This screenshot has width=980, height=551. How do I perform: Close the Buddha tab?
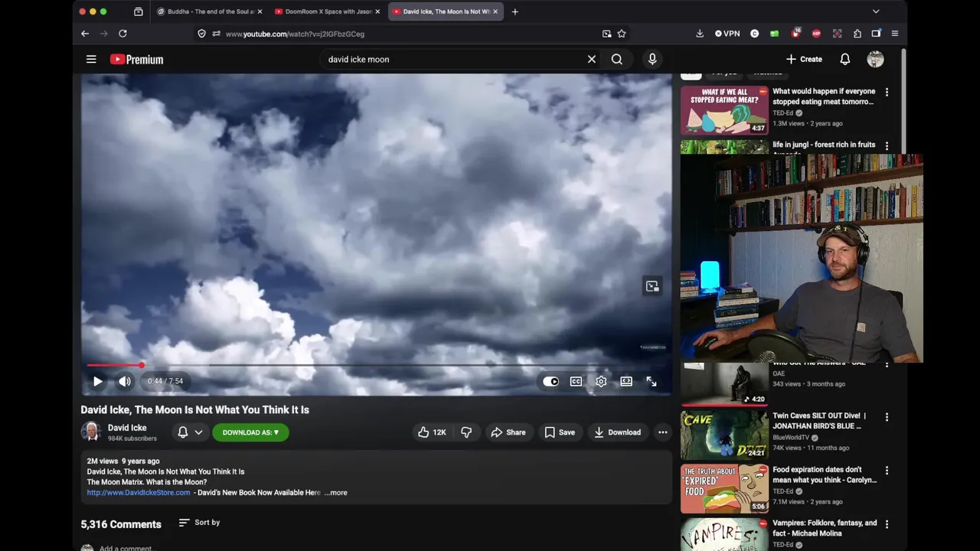pyautogui.click(x=260, y=11)
